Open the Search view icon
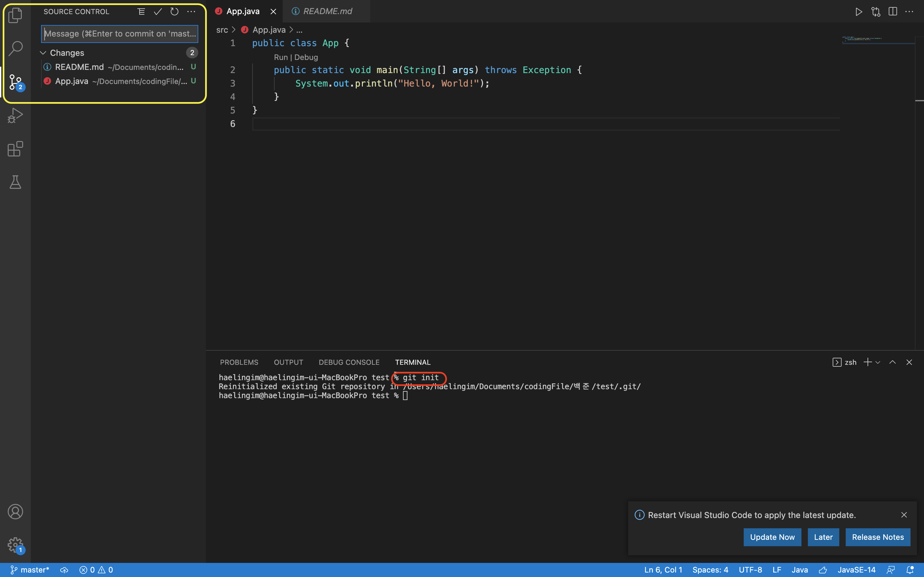924x577 pixels. click(15, 48)
